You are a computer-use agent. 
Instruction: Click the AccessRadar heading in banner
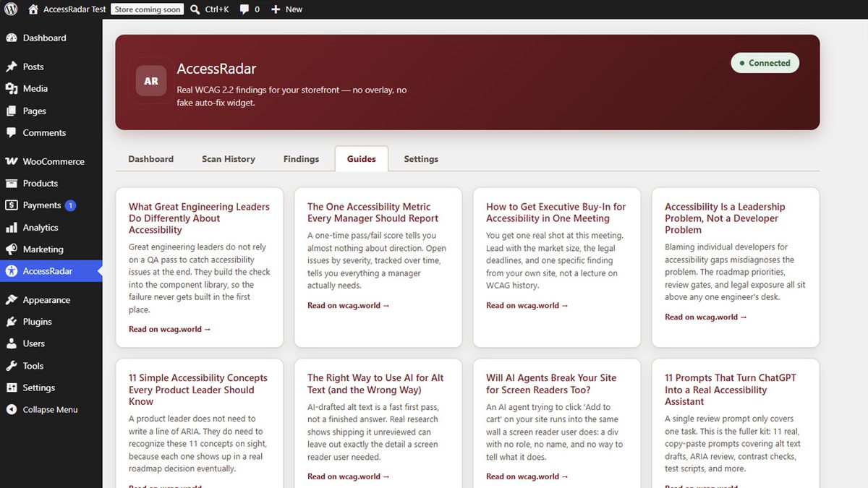216,69
